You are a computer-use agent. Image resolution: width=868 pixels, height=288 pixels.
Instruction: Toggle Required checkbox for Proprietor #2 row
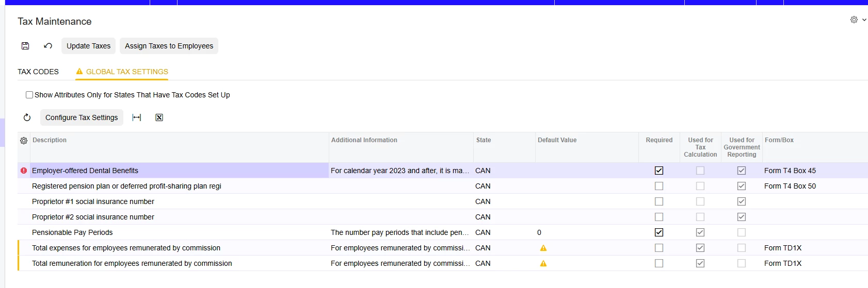pyautogui.click(x=659, y=217)
